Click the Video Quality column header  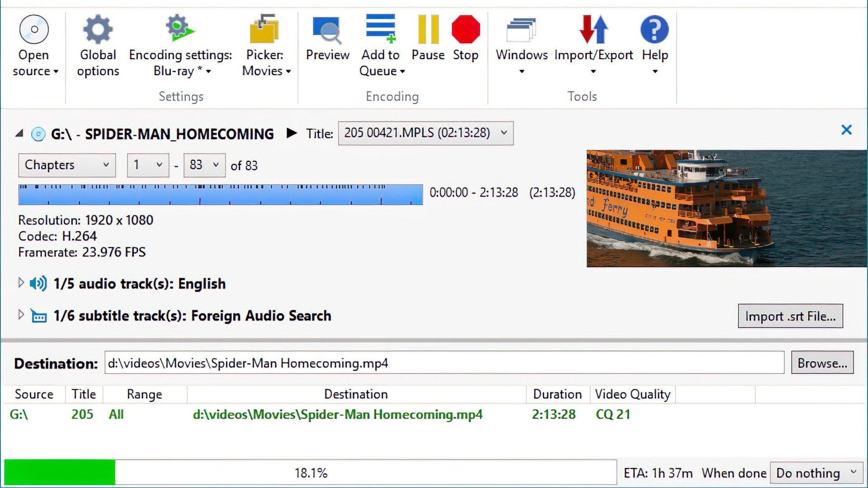(x=632, y=394)
